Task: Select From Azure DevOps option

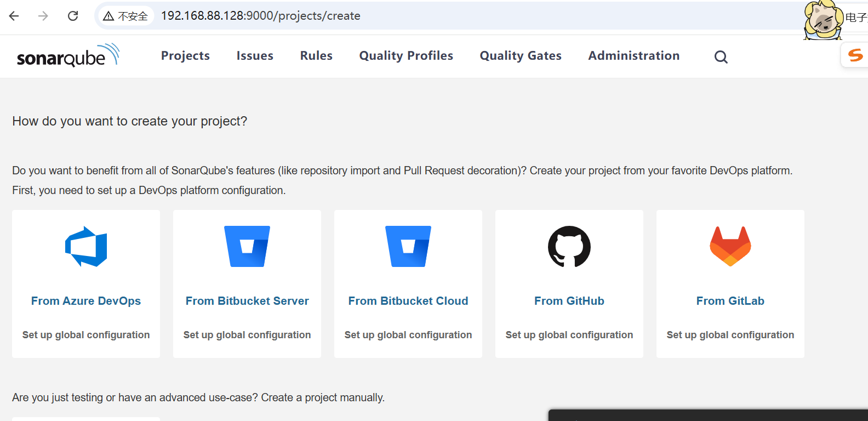Action: (86, 301)
